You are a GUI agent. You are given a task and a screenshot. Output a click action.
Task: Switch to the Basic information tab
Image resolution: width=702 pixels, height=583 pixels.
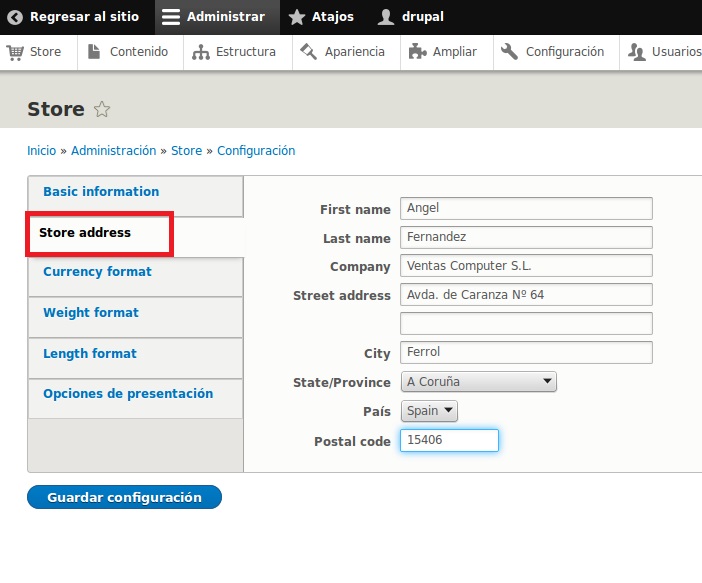101,192
